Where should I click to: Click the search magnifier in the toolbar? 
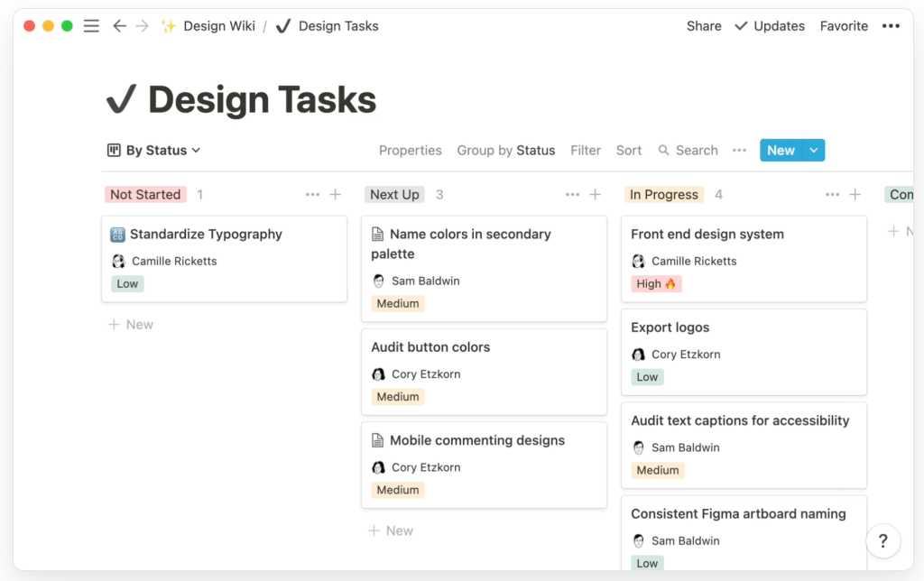coord(664,151)
